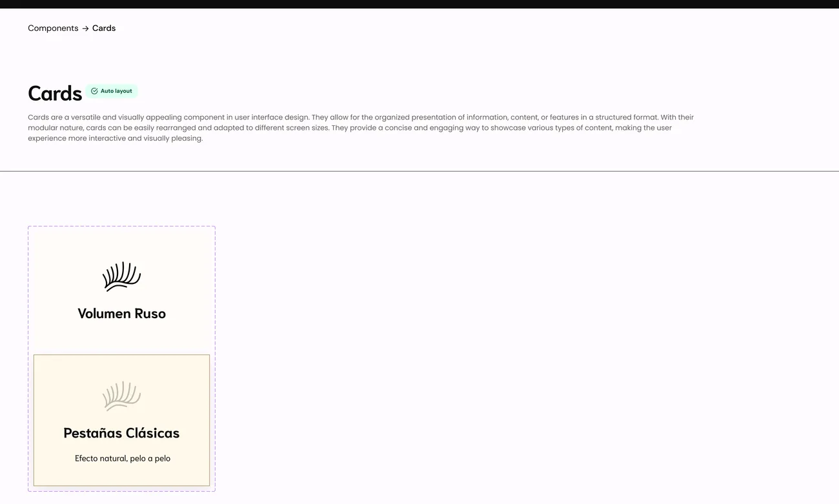Select the Cards breadcrumb item
839x504 pixels.
pos(104,28)
